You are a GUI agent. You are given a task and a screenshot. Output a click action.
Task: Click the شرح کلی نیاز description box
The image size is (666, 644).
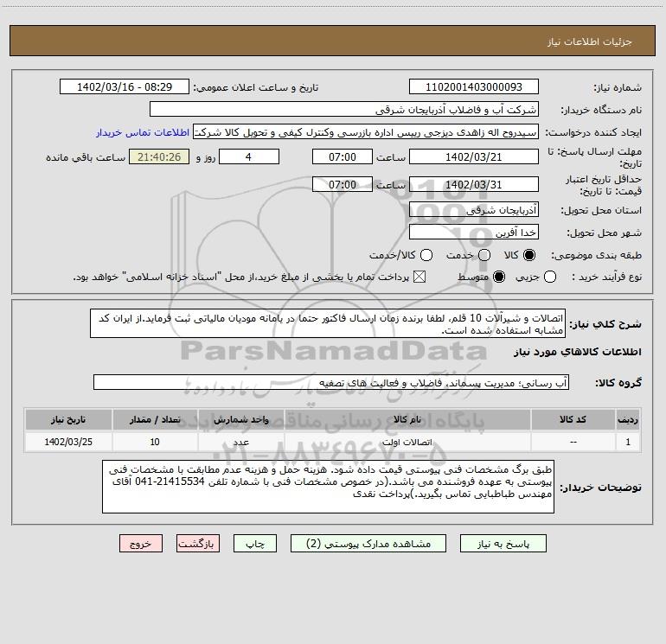328,323
